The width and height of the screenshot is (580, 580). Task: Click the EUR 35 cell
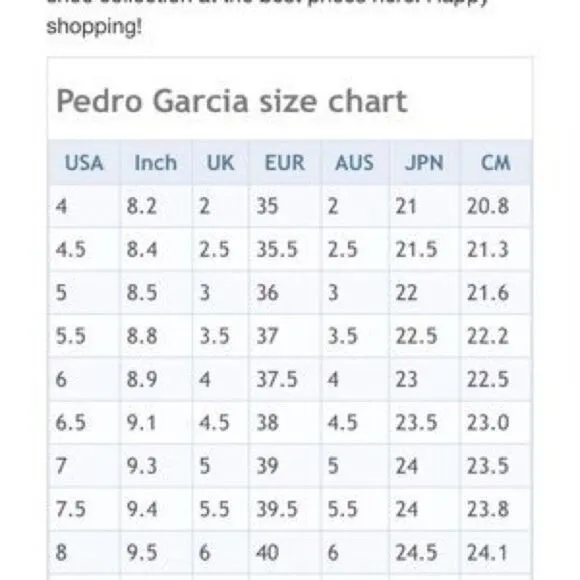coord(285,206)
